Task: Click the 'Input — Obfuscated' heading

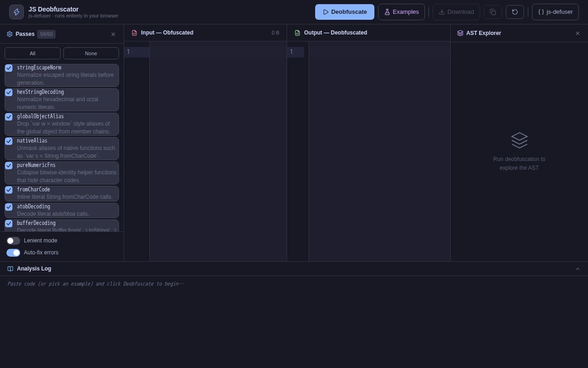Action: 167,33
